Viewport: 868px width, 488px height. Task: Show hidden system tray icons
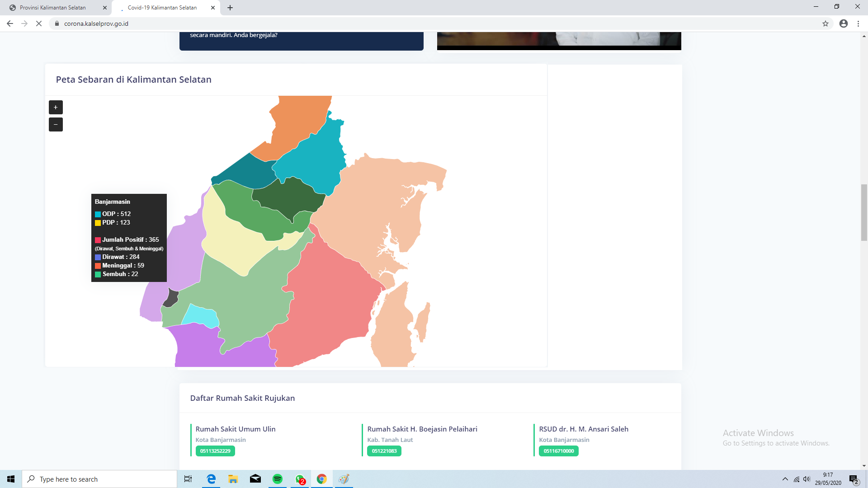click(x=785, y=479)
